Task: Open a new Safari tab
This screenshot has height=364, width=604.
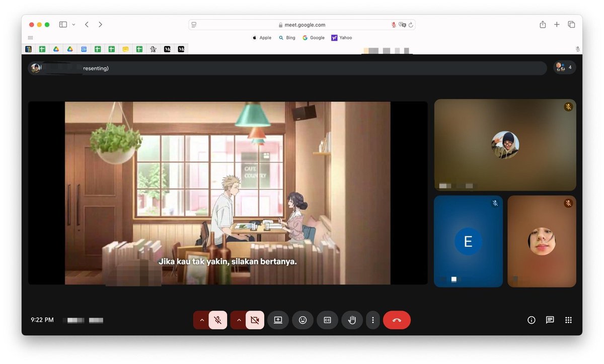Action: click(x=557, y=24)
